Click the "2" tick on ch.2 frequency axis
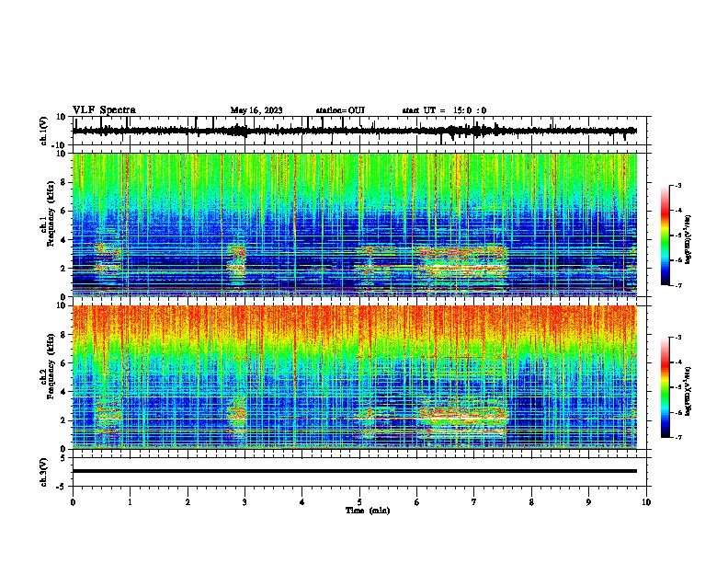Image resolution: width=728 pixels, height=563 pixels. point(65,420)
